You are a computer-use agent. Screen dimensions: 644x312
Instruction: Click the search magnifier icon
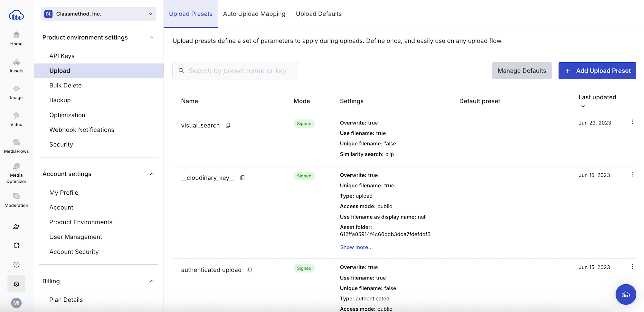pos(181,71)
